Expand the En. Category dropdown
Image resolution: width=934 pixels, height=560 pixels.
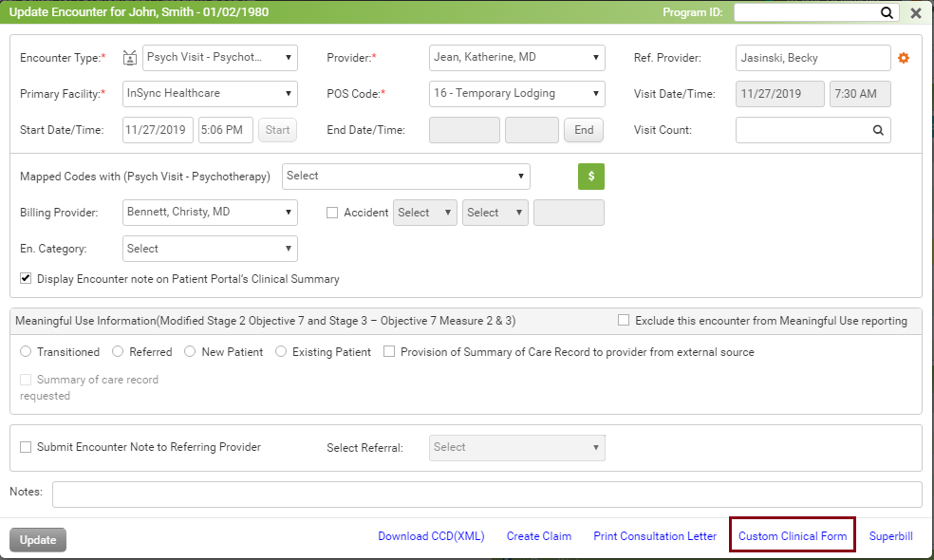(211, 249)
